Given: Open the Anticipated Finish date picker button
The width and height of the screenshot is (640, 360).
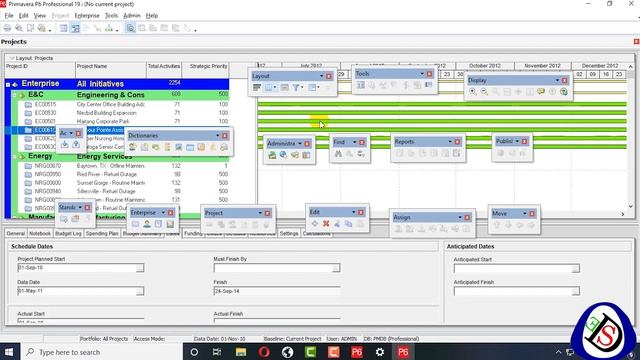Looking at the screenshot, I should [575, 291].
